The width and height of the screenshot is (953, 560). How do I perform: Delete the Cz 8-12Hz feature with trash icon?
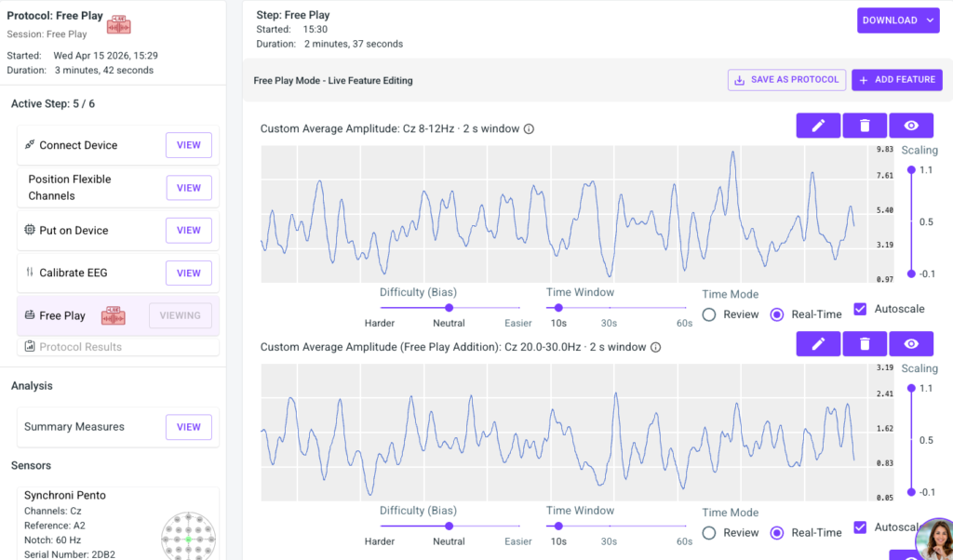[865, 126]
